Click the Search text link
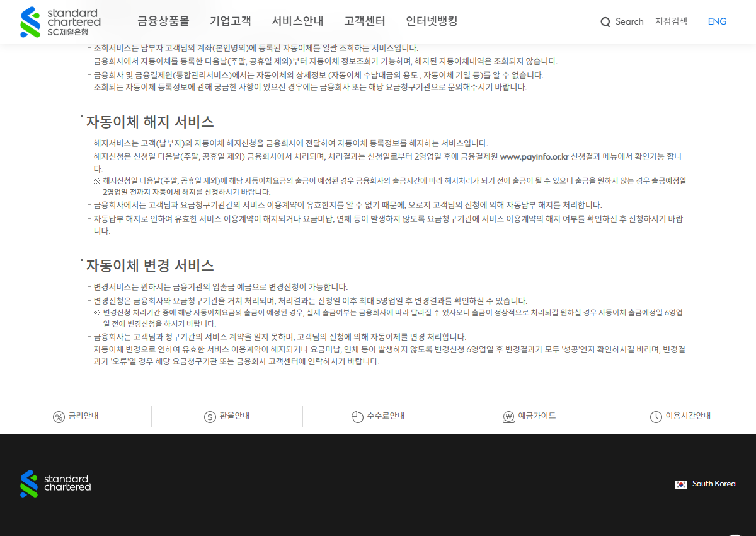The width and height of the screenshot is (756, 536). [629, 21]
